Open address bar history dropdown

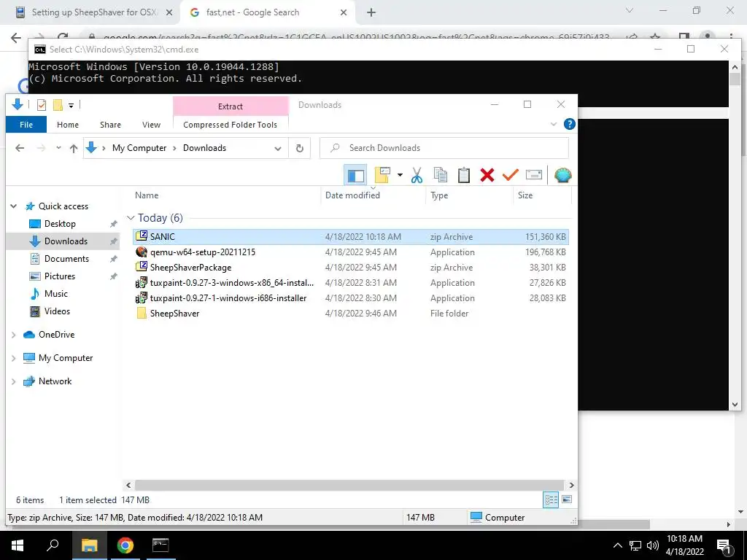click(x=278, y=148)
